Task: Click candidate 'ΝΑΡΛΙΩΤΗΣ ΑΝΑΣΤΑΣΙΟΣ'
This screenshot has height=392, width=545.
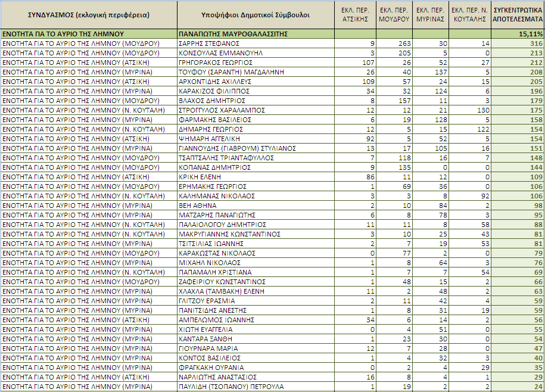Action: pos(217,377)
